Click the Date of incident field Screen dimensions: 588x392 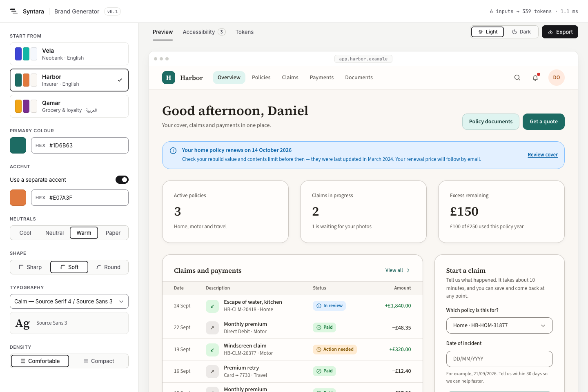pyautogui.click(x=499, y=359)
